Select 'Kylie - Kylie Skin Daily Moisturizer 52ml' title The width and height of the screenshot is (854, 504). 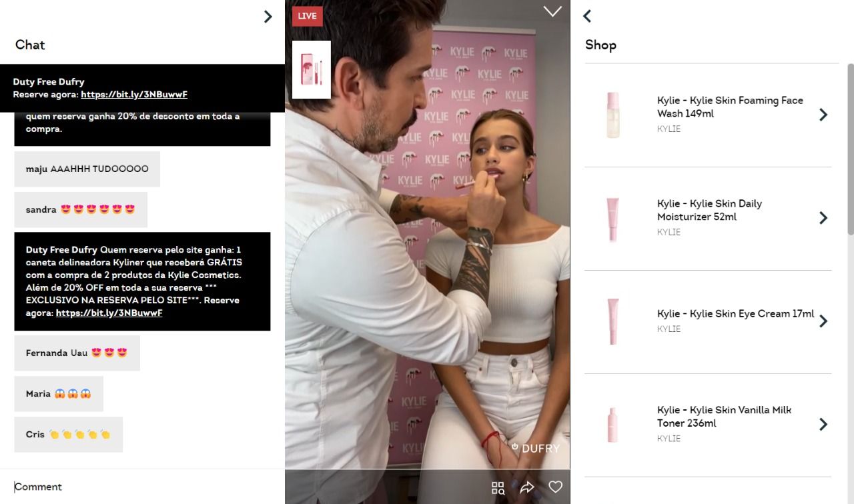coord(709,210)
